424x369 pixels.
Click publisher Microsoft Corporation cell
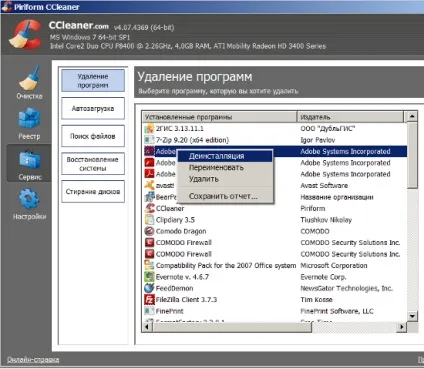tap(334, 265)
